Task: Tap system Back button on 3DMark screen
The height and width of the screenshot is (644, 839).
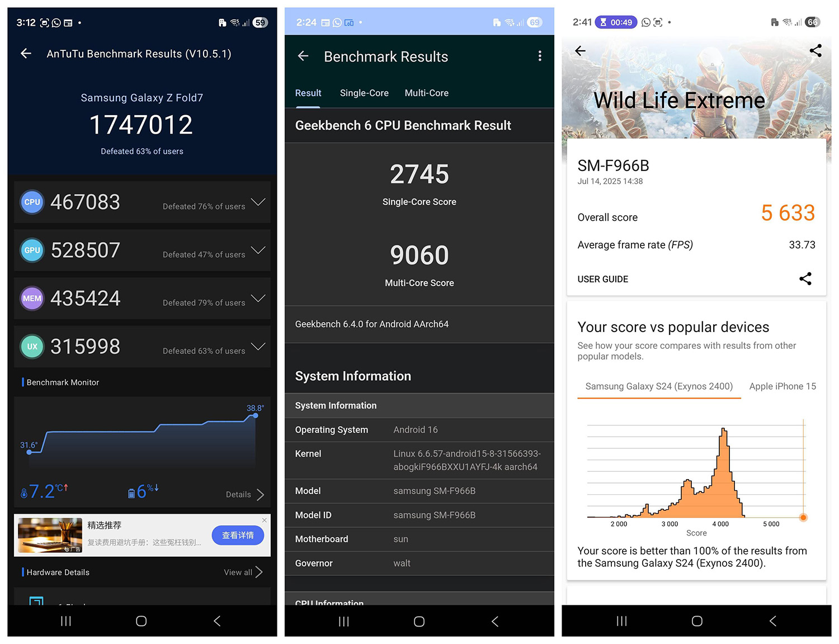Action: click(773, 621)
